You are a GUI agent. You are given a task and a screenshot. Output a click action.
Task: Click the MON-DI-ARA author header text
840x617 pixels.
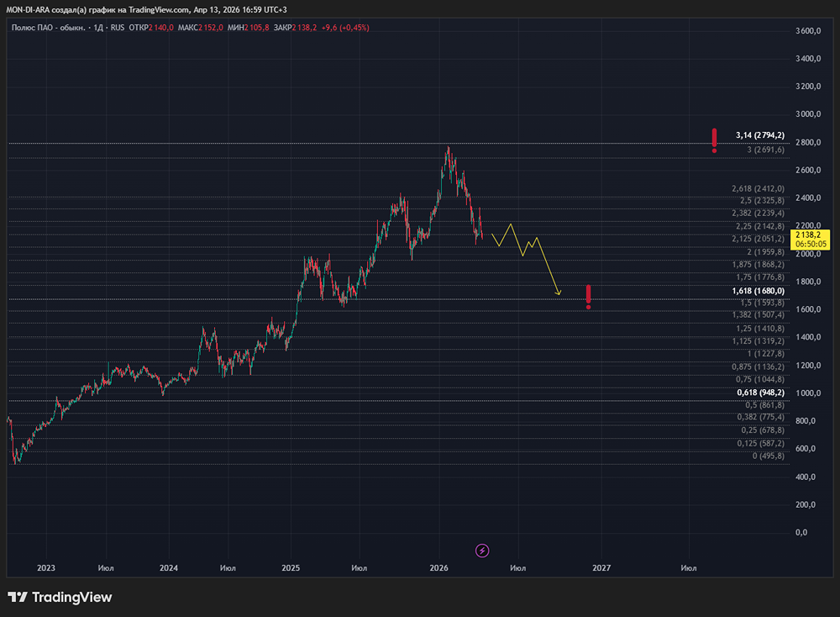(146, 9)
